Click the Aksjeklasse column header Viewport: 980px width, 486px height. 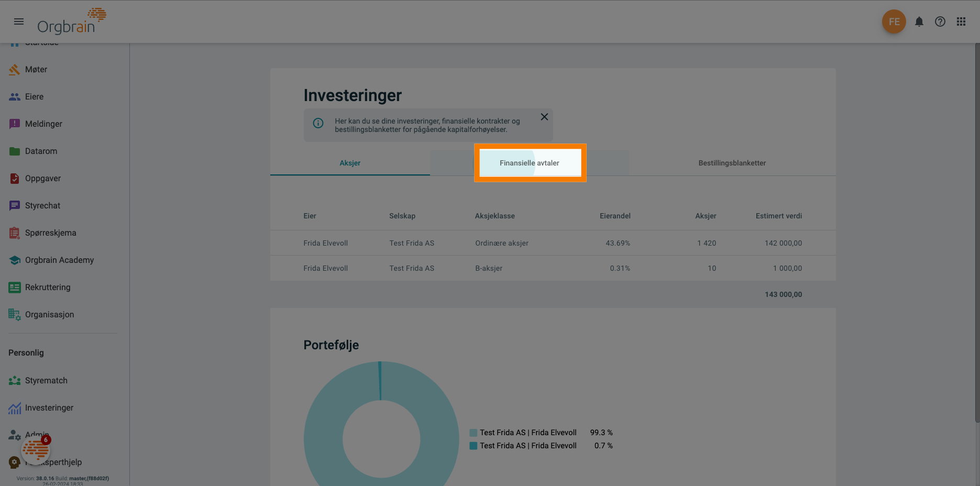pos(494,216)
